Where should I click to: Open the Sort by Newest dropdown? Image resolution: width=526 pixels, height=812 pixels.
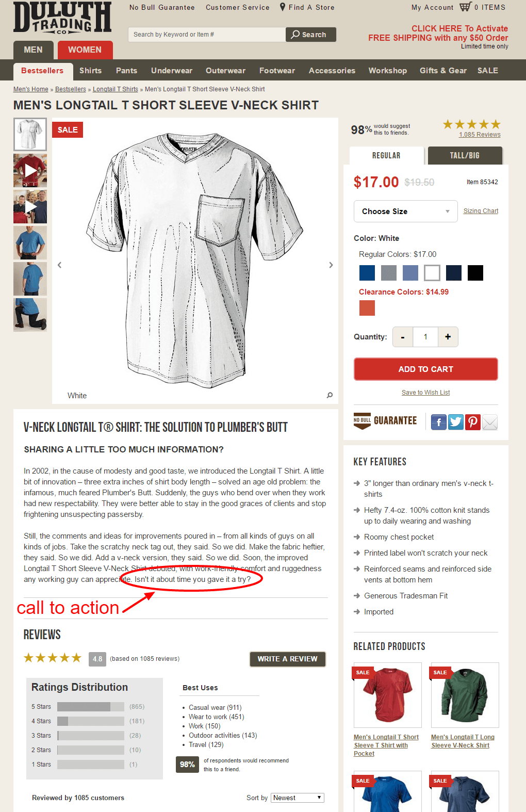[298, 798]
